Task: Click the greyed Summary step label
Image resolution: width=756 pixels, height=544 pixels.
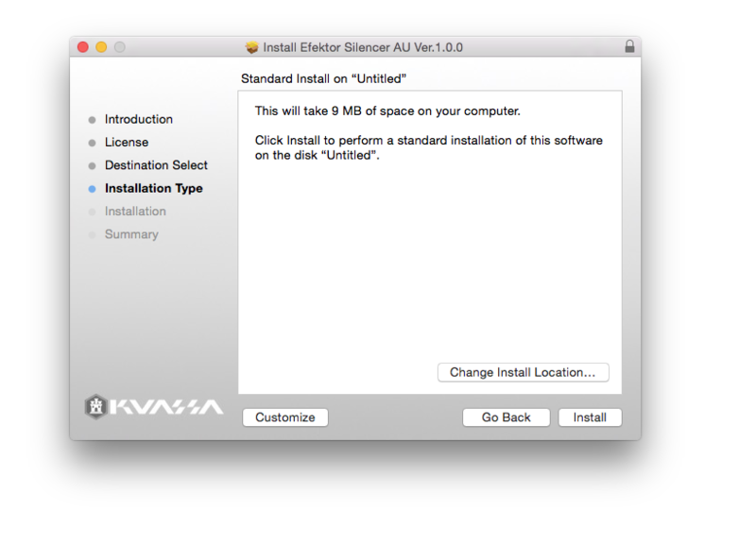Action: coord(131,234)
